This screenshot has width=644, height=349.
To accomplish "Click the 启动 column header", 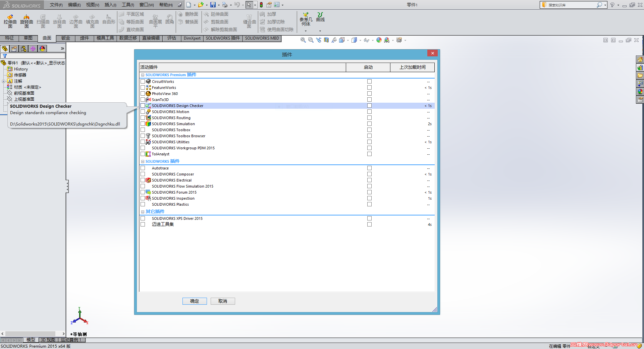I will pyautogui.click(x=368, y=67).
